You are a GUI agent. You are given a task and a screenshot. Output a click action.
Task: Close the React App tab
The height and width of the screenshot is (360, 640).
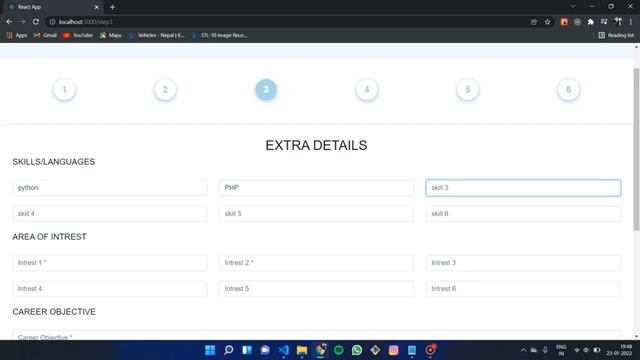coord(97,7)
